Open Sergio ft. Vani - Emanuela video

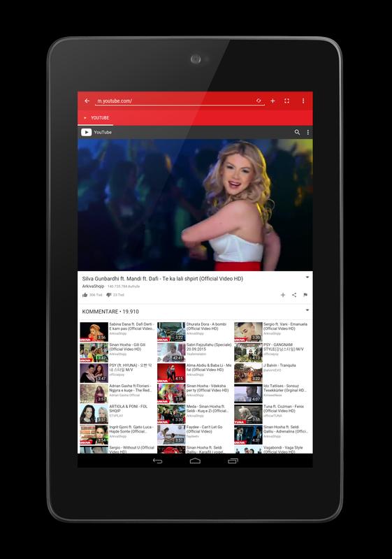click(286, 326)
